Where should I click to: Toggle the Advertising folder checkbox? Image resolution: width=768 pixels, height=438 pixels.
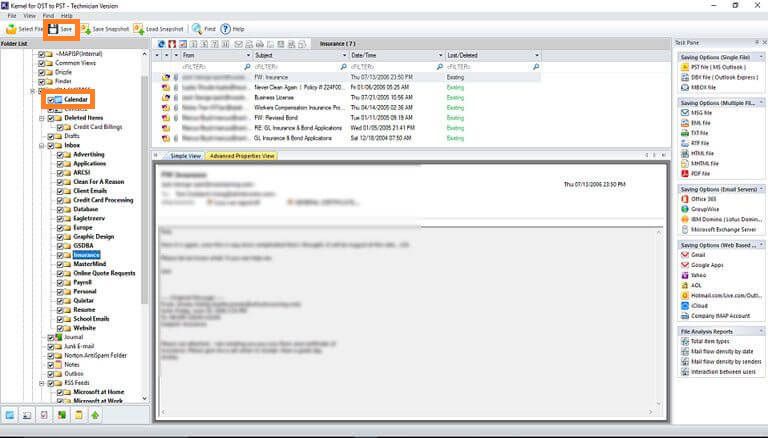click(60, 155)
